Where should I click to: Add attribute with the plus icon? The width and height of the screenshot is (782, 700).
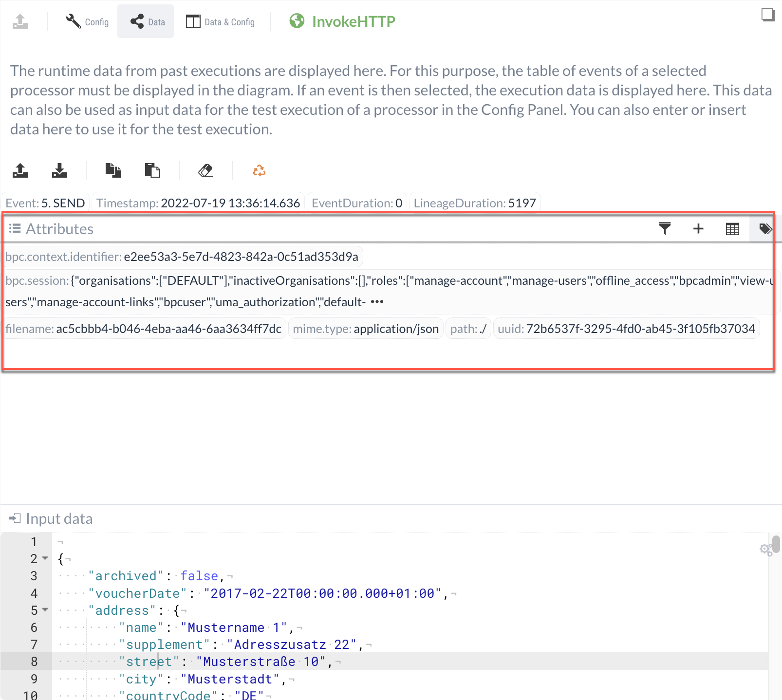(x=698, y=228)
